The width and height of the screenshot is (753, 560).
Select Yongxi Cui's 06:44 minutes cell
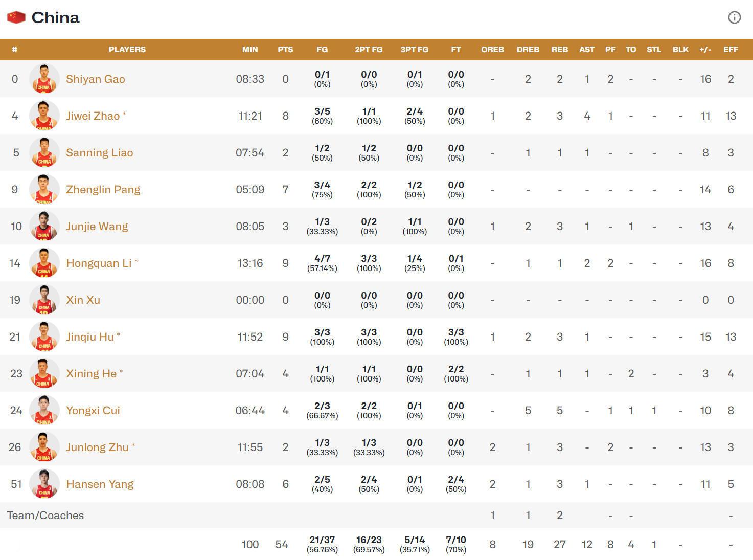[x=250, y=410]
